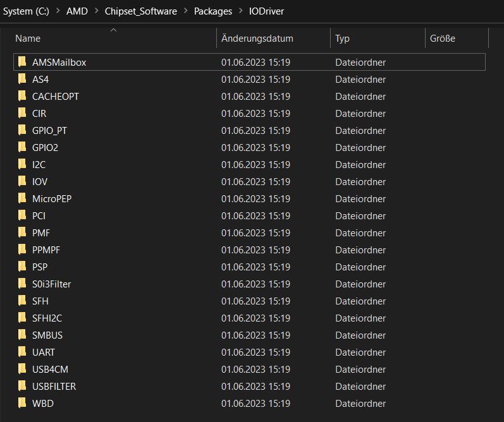Click IODriver in the address path
The image size is (504, 422).
(266, 11)
